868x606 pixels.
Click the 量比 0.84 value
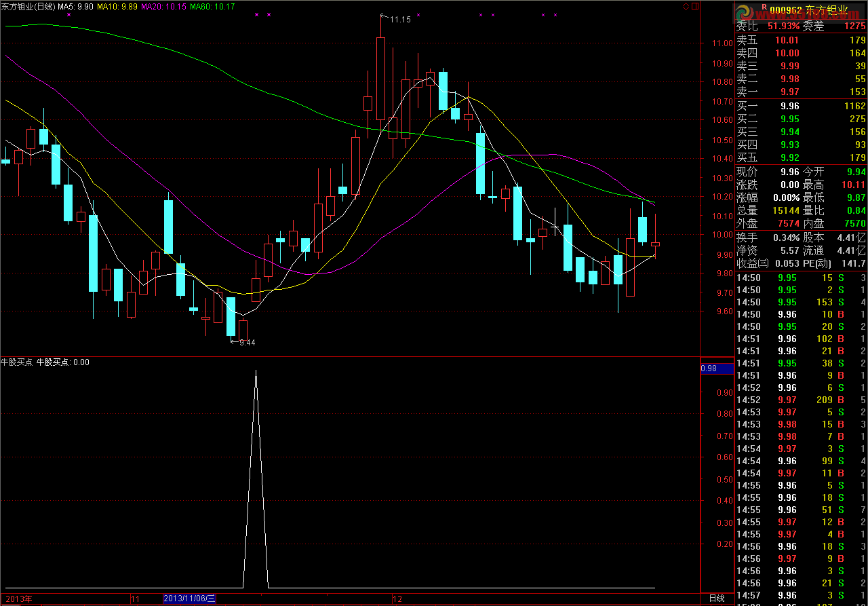pyautogui.click(x=856, y=210)
